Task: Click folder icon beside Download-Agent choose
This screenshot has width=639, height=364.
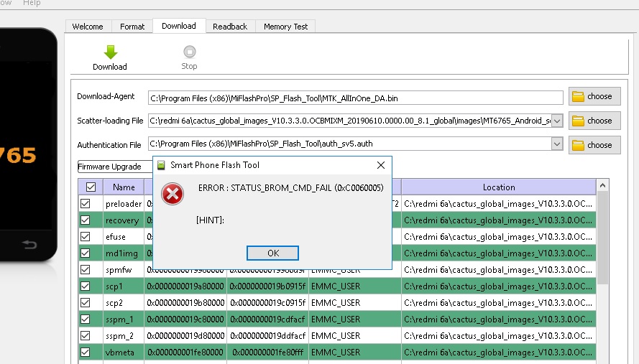Action: point(578,96)
